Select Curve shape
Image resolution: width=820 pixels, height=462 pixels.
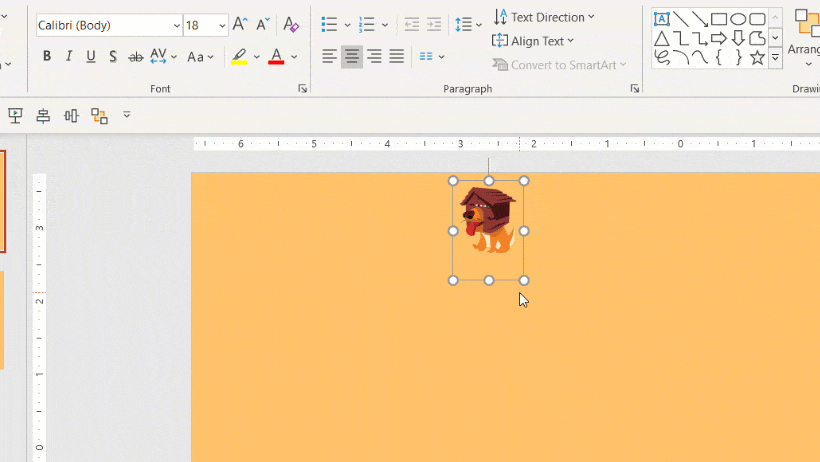click(x=700, y=57)
